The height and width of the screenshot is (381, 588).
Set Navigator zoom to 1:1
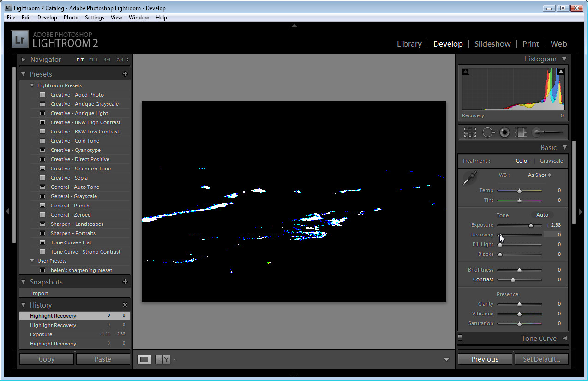[107, 60]
